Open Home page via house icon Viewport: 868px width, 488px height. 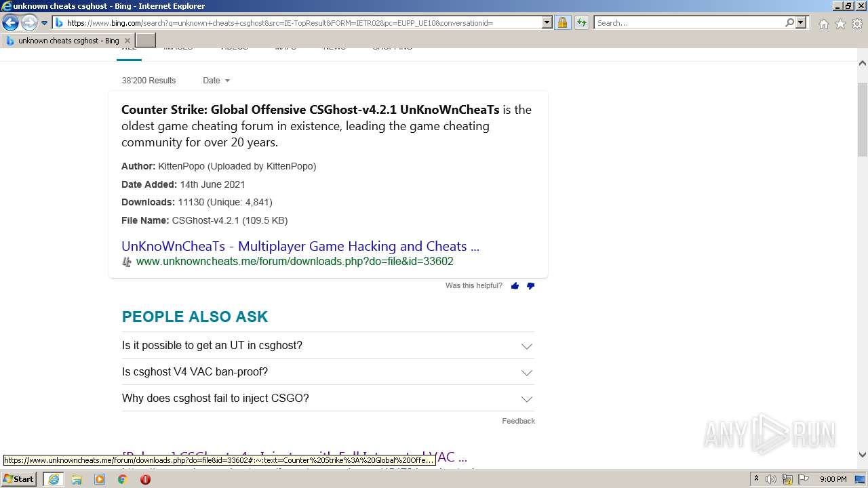point(823,24)
